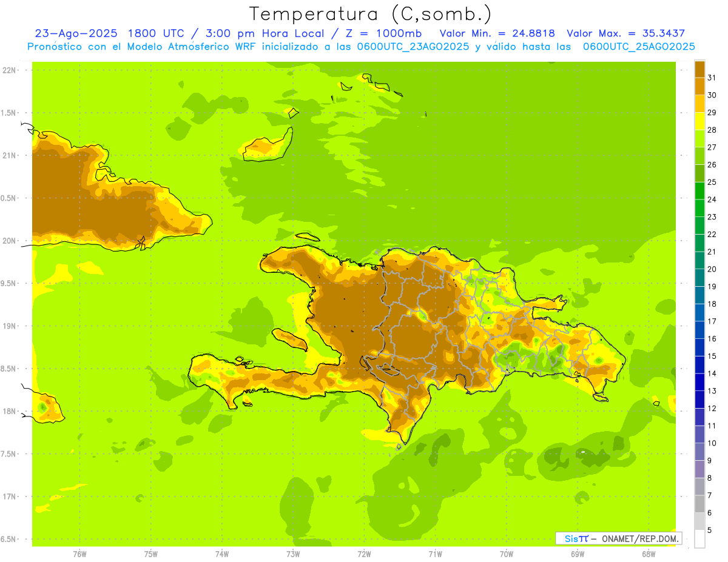This screenshot has width=728, height=562.
Task: Click the '76W' longitude label
Action: point(79,554)
